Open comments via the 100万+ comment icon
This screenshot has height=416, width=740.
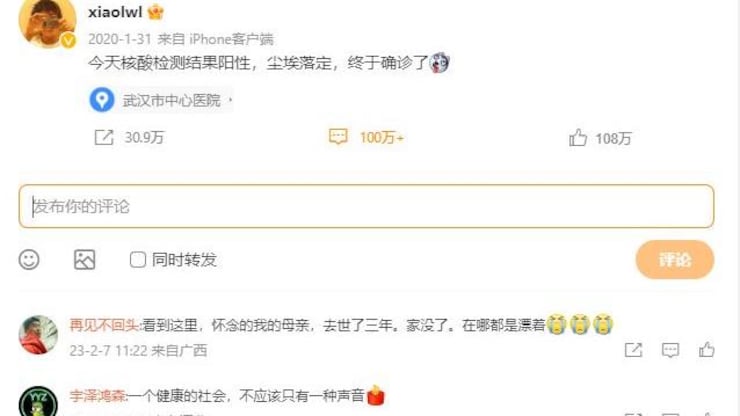[338, 137]
